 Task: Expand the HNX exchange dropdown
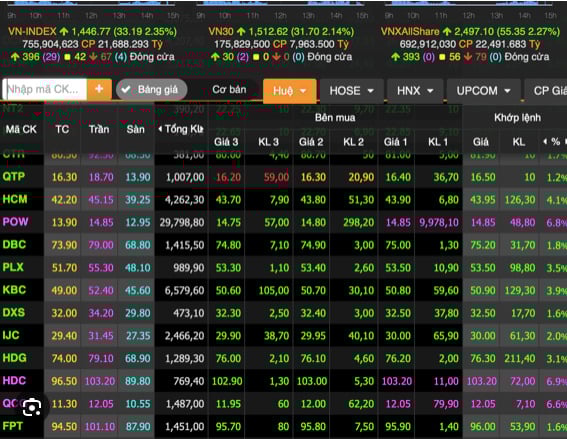[x=415, y=90]
